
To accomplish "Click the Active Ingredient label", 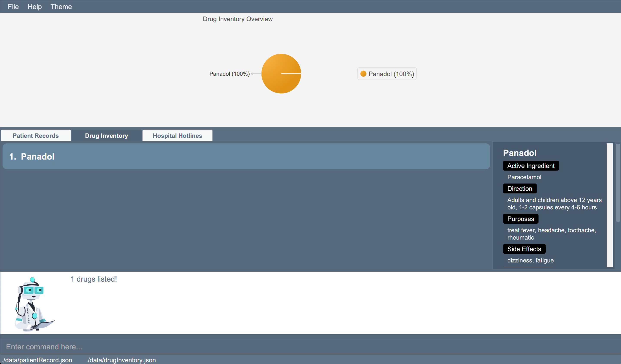I will pyautogui.click(x=531, y=166).
